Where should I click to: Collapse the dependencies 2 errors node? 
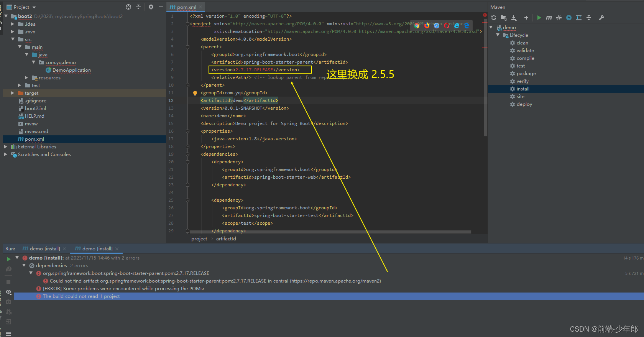24,265
